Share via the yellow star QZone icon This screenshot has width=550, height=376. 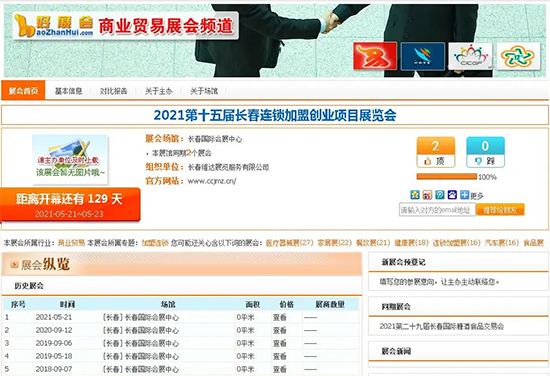point(415,195)
